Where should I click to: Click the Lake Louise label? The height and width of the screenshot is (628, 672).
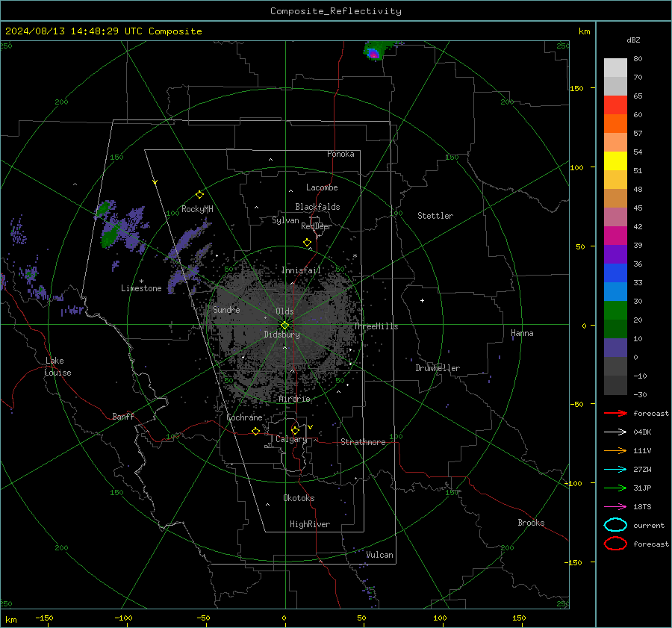(x=57, y=367)
